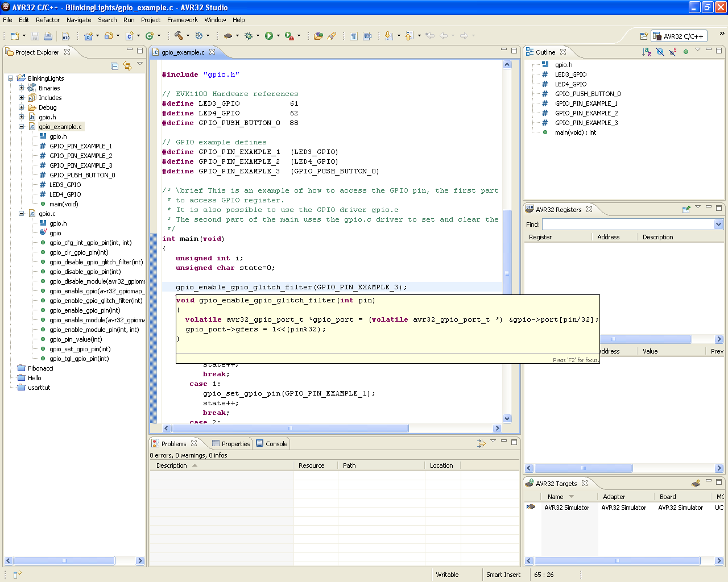Click Next Annotation arrow icon
728x582 pixels.
point(388,36)
